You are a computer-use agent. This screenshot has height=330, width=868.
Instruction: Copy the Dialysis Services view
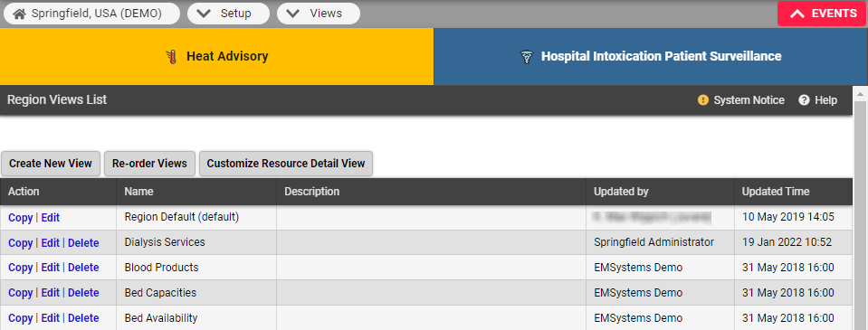click(21, 242)
